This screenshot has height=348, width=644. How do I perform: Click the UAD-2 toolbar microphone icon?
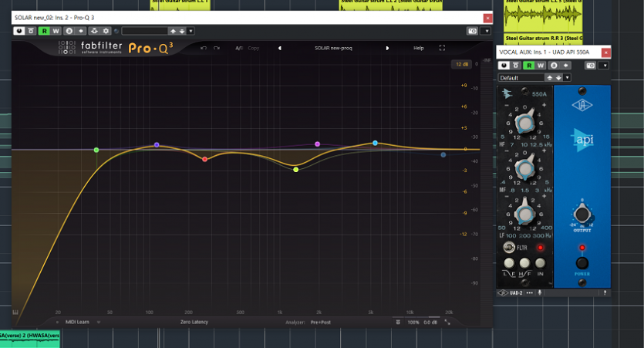[x=540, y=293]
